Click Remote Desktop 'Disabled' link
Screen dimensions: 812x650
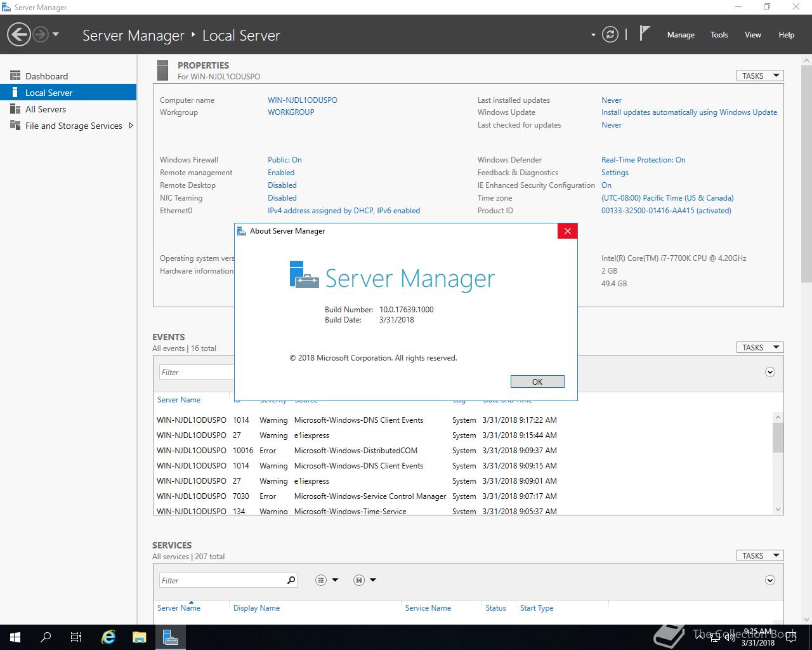click(282, 185)
